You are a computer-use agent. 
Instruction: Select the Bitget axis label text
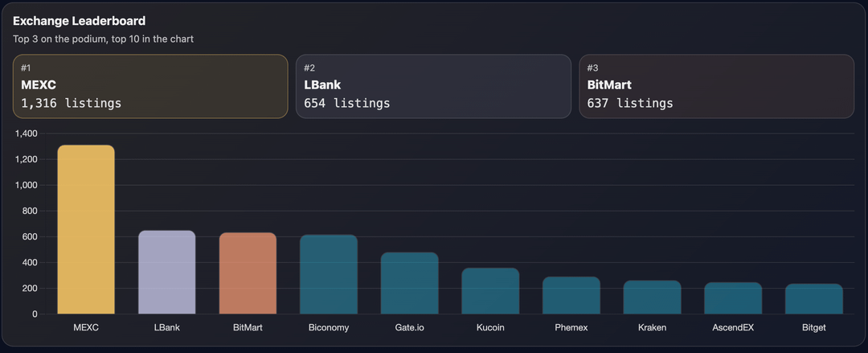[813, 328]
